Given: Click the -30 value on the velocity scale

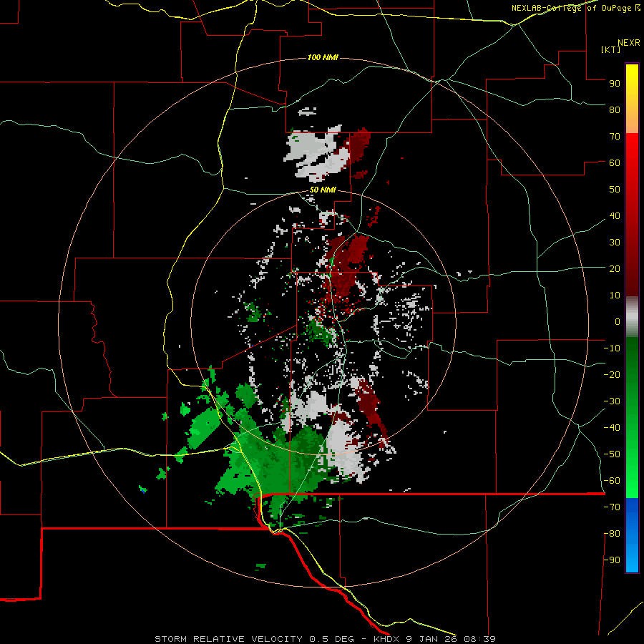Looking at the screenshot, I should (612, 401).
